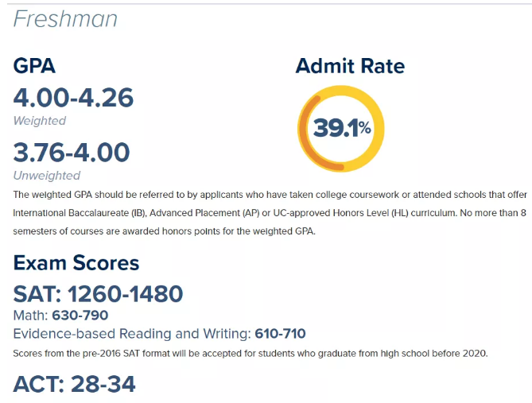Click the Weighted label under GPA
The height and width of the screenshot is (403, 532).
click(x=40, y=121)
